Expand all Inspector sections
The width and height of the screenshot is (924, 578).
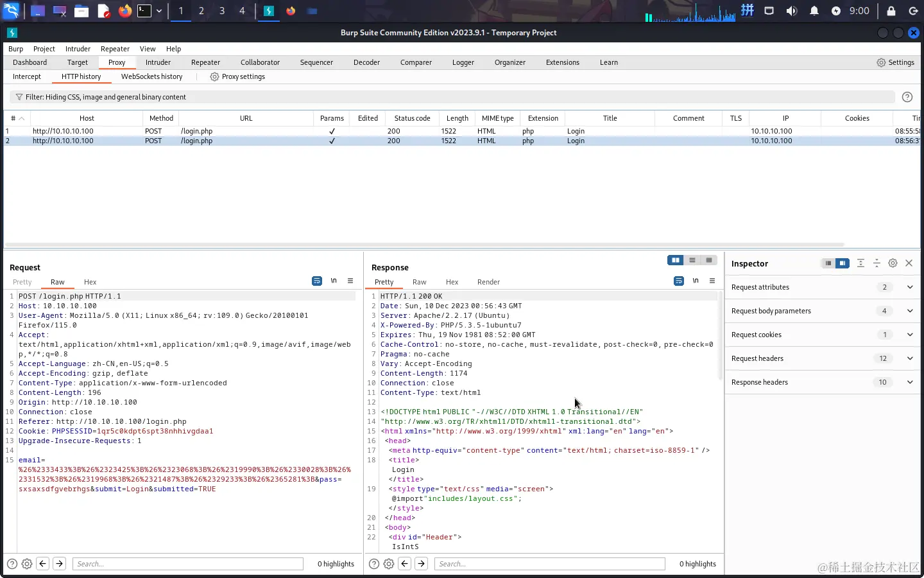pos(860,263)
